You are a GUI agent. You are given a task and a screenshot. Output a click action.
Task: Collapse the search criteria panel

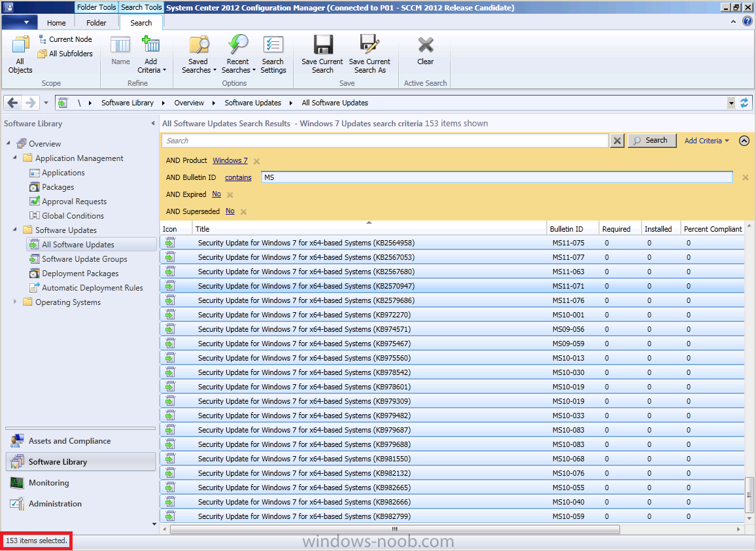(744, 141)
